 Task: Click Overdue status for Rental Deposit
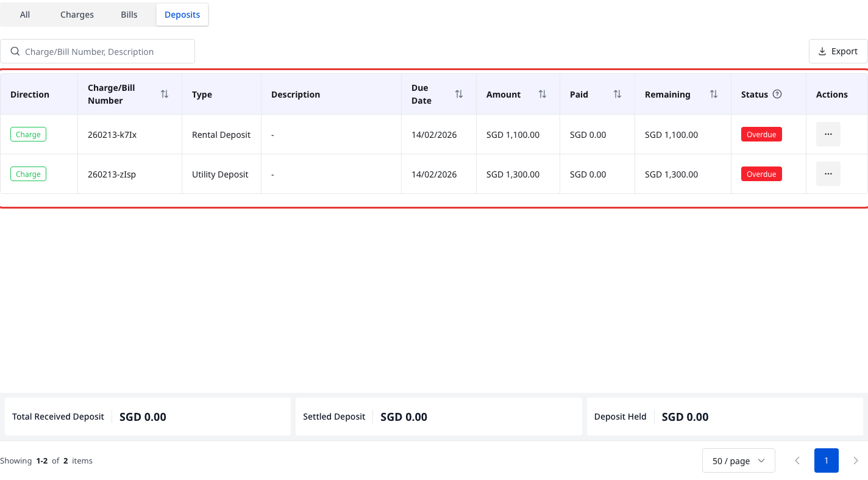click(x=761, y=134)
